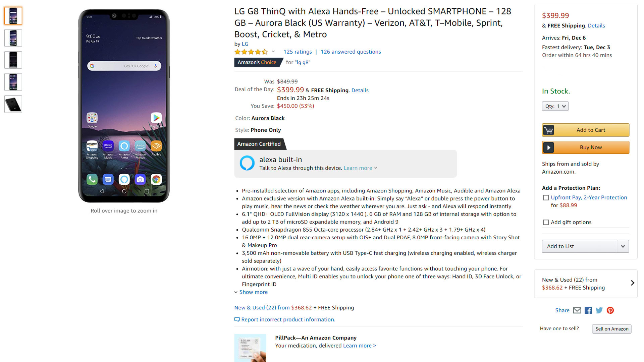Click the Buy Now play arrow icon
This screenshot has width=644, height=362.
point(548,147)
